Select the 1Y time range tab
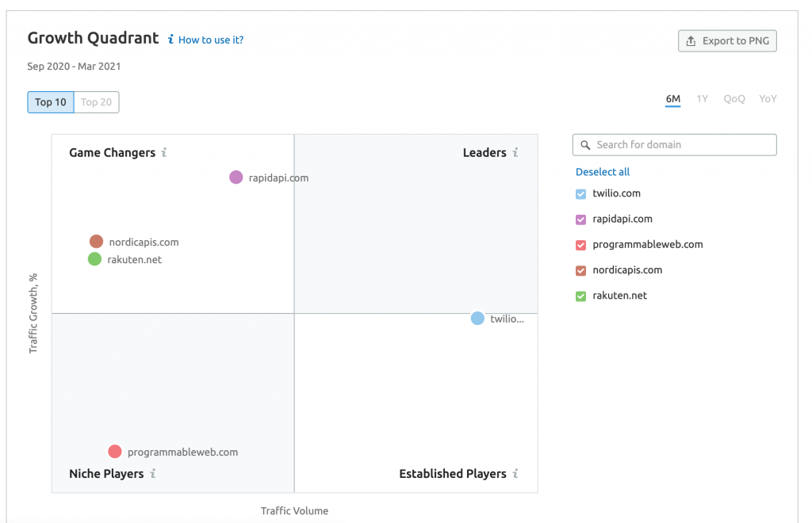The image size is (812, 523). click(x=703, y=99)
